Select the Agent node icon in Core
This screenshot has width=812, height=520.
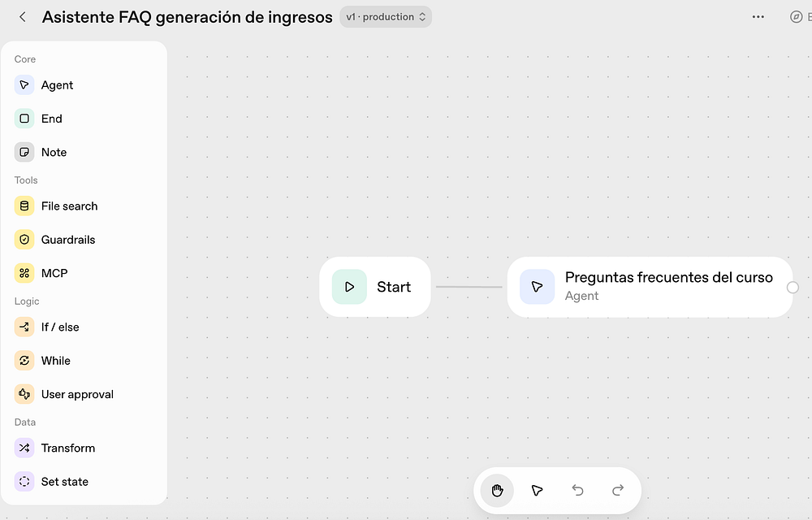24,85
